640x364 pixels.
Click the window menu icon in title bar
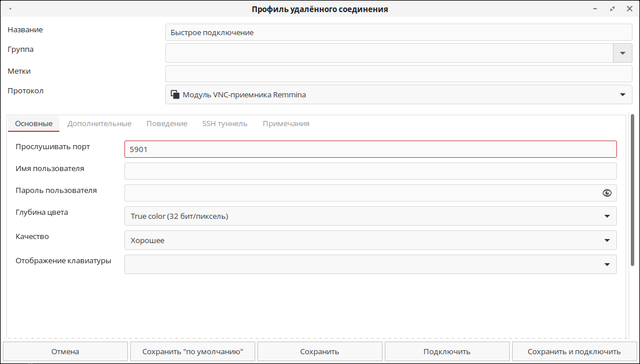[x=11, y=9]
